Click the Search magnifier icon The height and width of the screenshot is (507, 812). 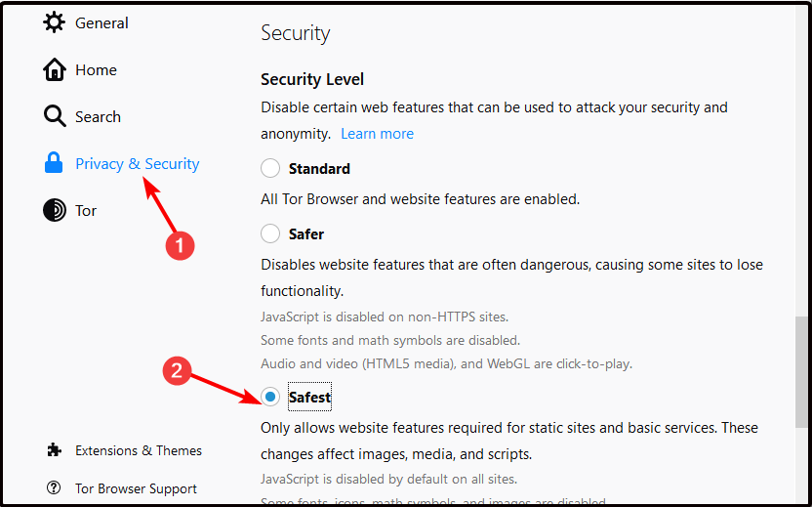(55, 116)
